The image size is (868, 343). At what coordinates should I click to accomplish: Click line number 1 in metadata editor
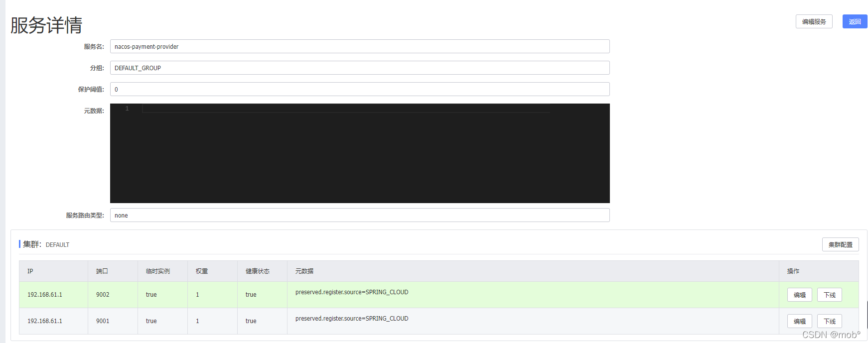(127, 109)
